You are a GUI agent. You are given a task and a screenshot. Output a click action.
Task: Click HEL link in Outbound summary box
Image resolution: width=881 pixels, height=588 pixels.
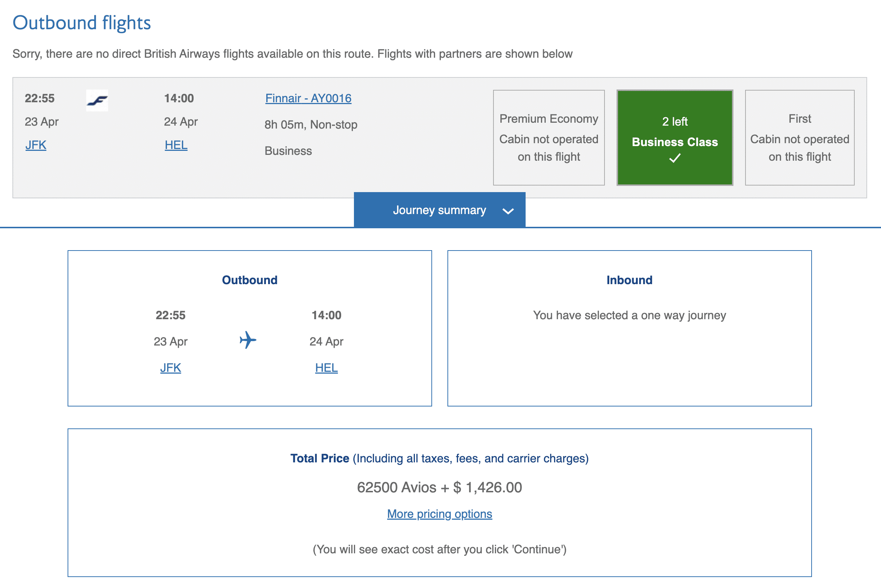[326, 368]
